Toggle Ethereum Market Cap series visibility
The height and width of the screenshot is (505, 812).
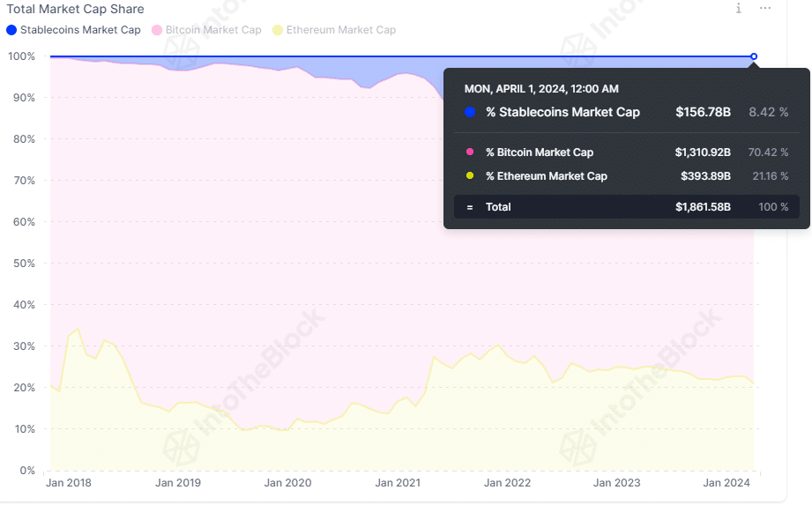[x=334, y=30]
